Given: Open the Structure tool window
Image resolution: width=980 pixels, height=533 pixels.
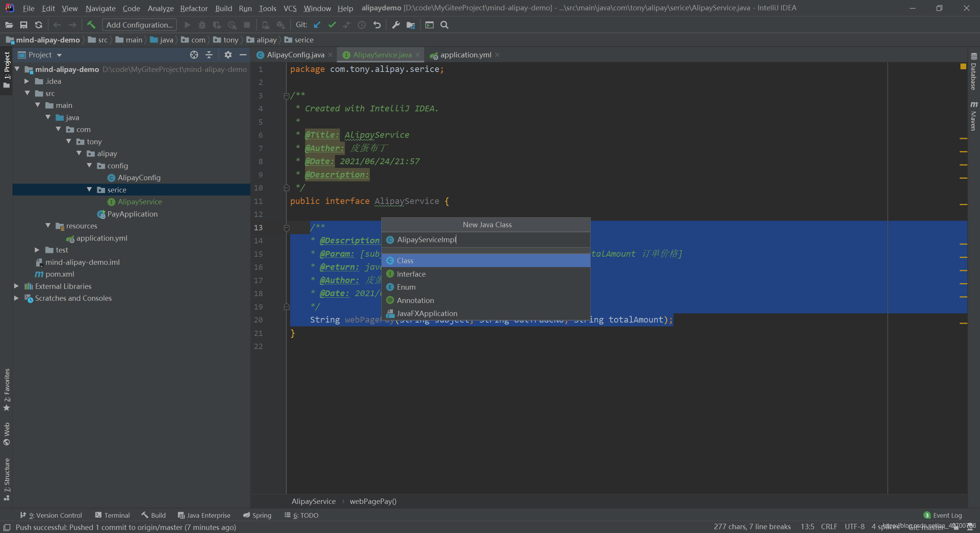Looking at the screenshot, I should (7, 479).
